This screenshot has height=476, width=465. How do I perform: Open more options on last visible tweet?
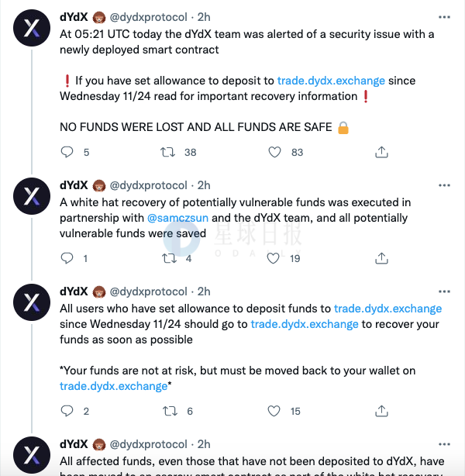click(x=444, y=444)
